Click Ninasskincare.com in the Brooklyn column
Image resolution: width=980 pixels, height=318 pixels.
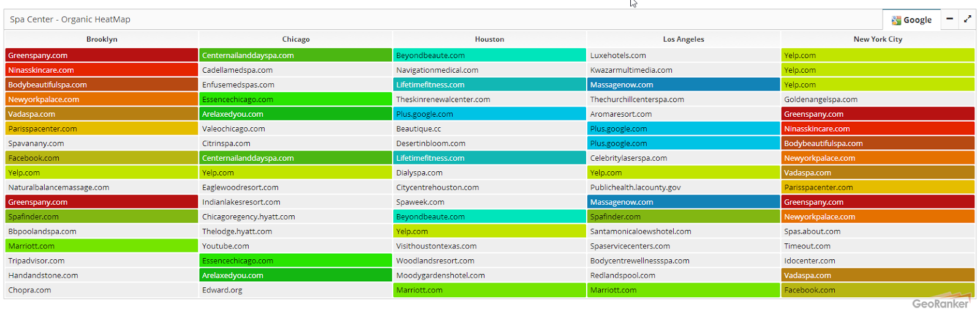pos(102,70)
